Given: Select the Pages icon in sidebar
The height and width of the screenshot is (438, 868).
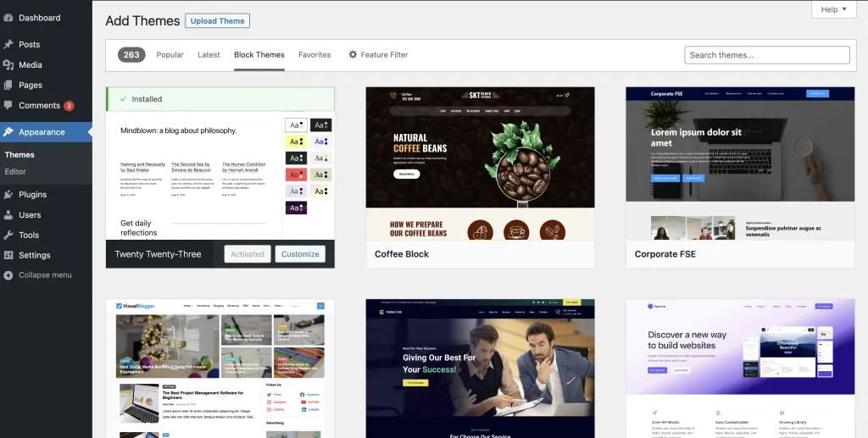Looking at the screenshot, I should [x=8, y=86].
